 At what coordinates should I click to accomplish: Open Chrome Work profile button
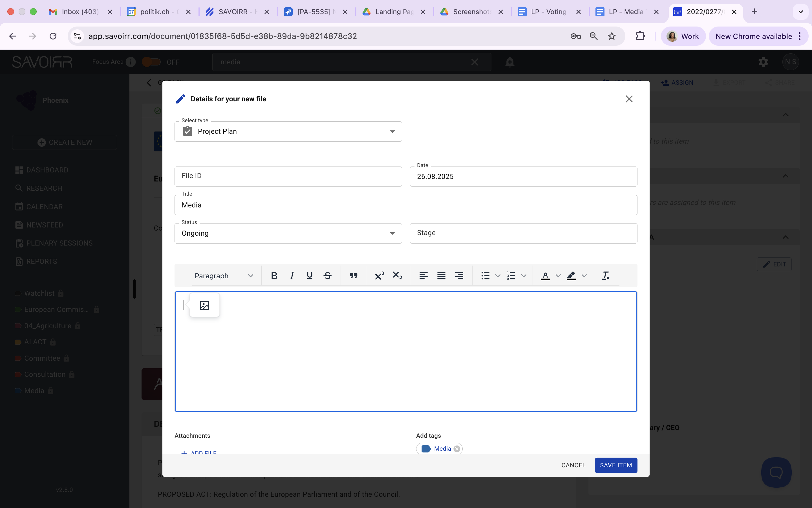[683, 36]
